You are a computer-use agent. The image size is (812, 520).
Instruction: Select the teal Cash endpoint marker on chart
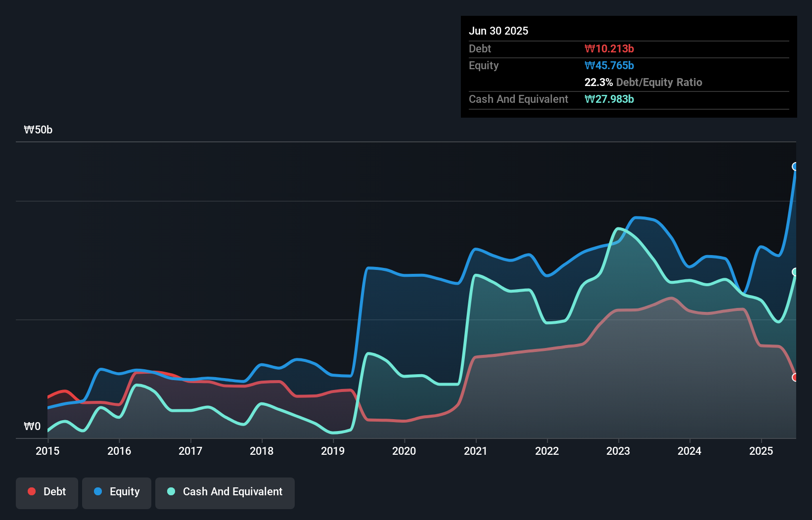coord(795,271)
